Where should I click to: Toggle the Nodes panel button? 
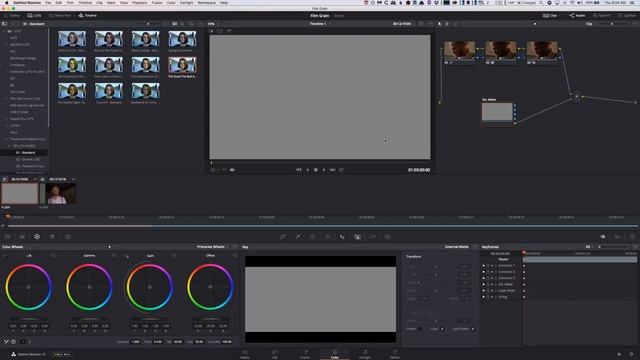[x=577, y=16]
